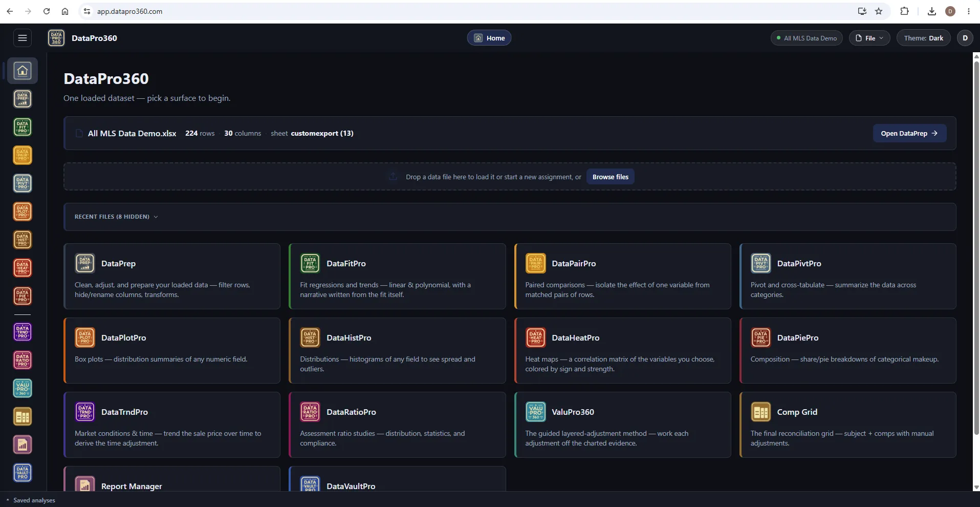Open DataHistPro from the sidebar icon
980x507 pixels.
point(23,240)
